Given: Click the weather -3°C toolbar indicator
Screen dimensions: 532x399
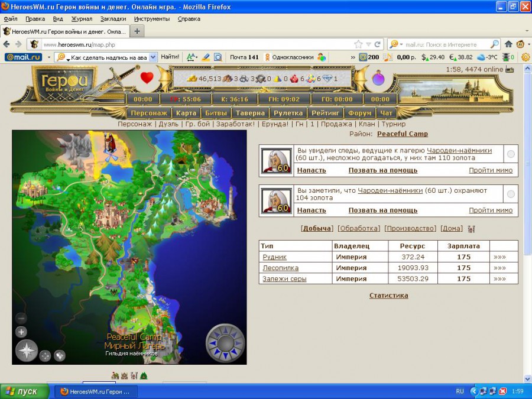Looking at the screenshot, I should [487, 57].
